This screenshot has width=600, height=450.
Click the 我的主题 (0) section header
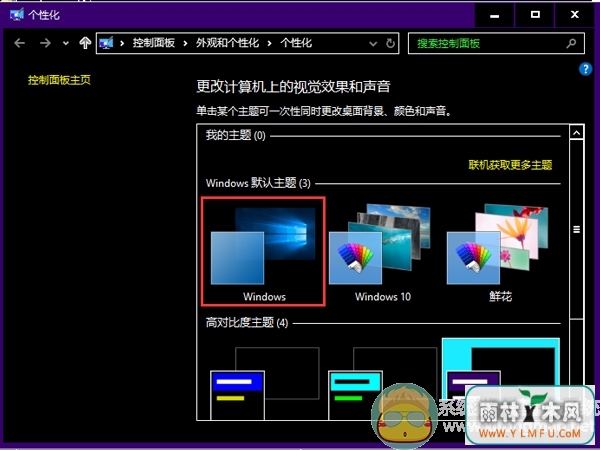[x=235, y=135]
